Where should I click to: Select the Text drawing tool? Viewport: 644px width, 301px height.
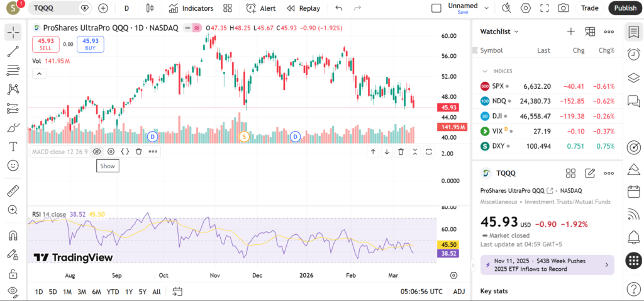pos(13,146)
